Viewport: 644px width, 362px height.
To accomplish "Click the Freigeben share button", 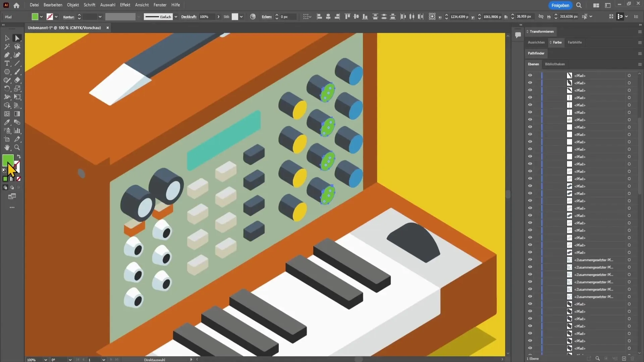I will point(560,5).
